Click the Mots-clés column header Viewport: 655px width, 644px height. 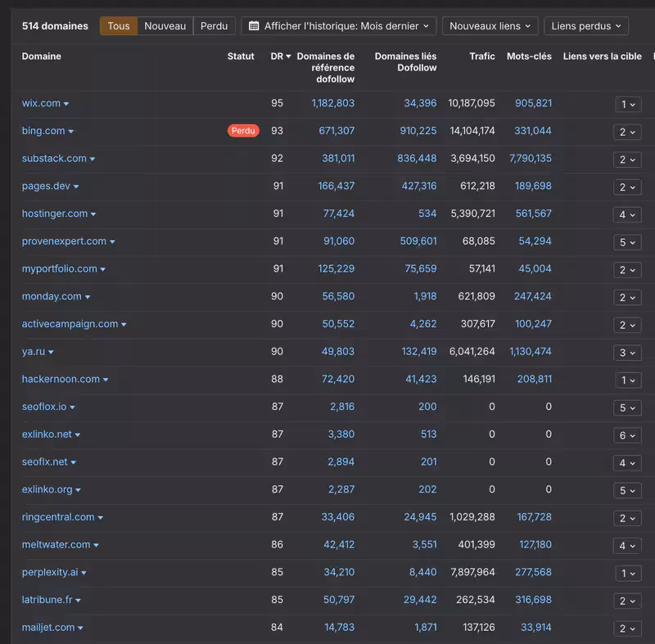(x=529, y=56)
